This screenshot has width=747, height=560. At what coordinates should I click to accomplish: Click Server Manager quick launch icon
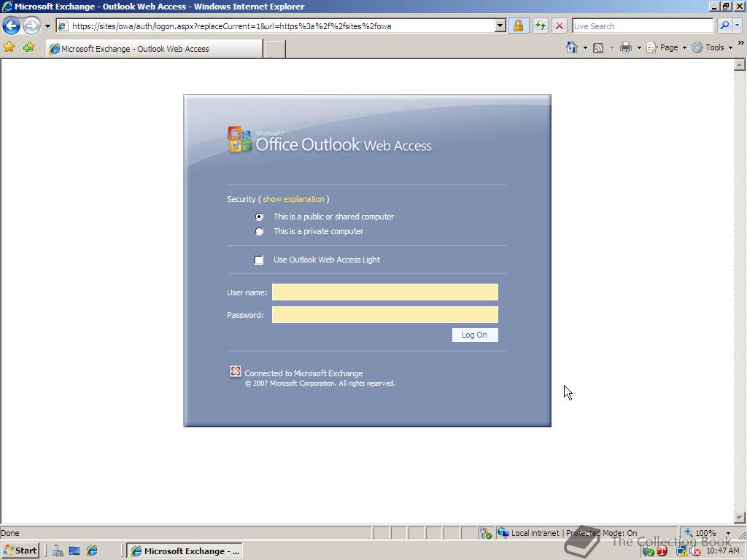pos(58,551)
